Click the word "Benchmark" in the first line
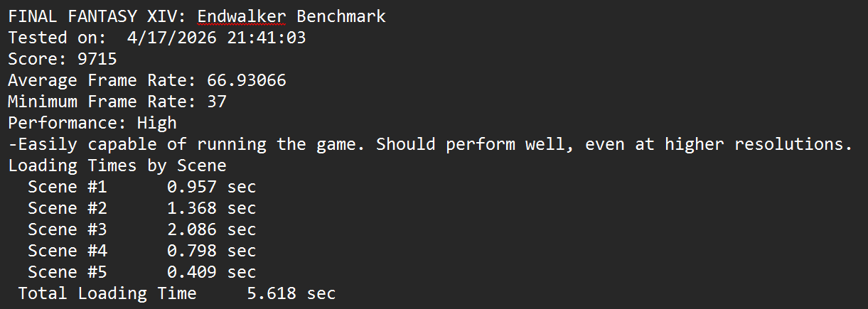The image size is (868, 309). [341, 16]
